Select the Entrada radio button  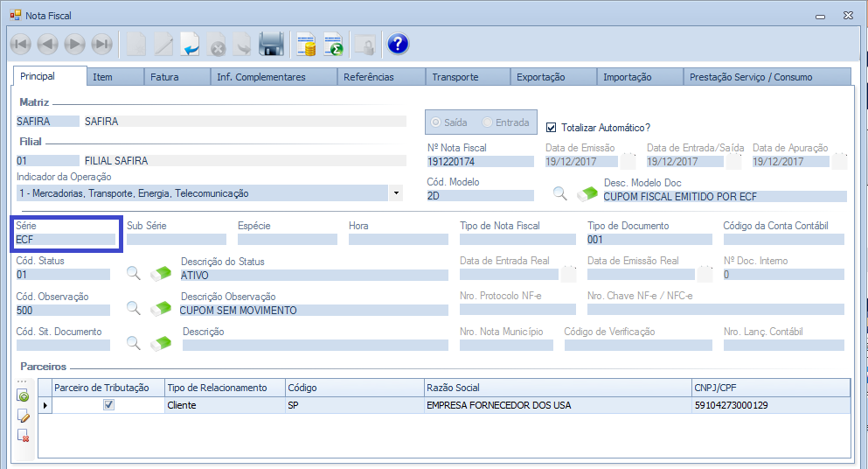[x=488, y=122]
